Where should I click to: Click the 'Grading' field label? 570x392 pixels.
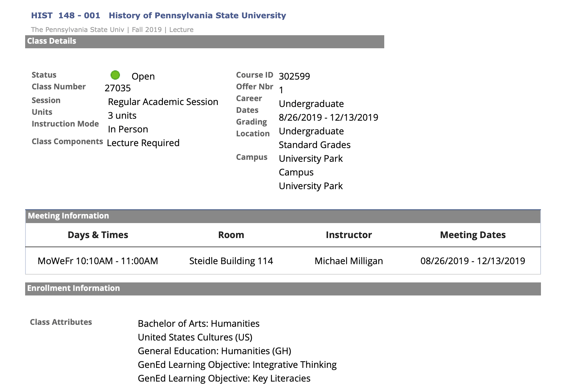click(251, 122)
